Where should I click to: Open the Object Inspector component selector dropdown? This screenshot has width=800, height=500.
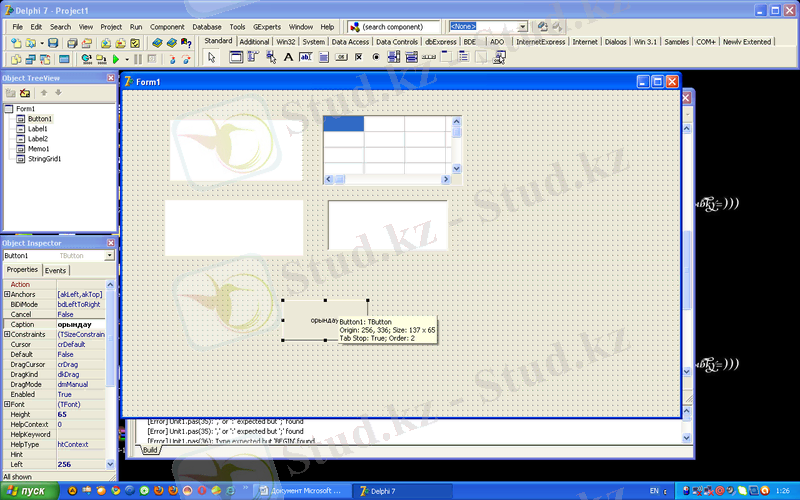[x=110, y=256]
